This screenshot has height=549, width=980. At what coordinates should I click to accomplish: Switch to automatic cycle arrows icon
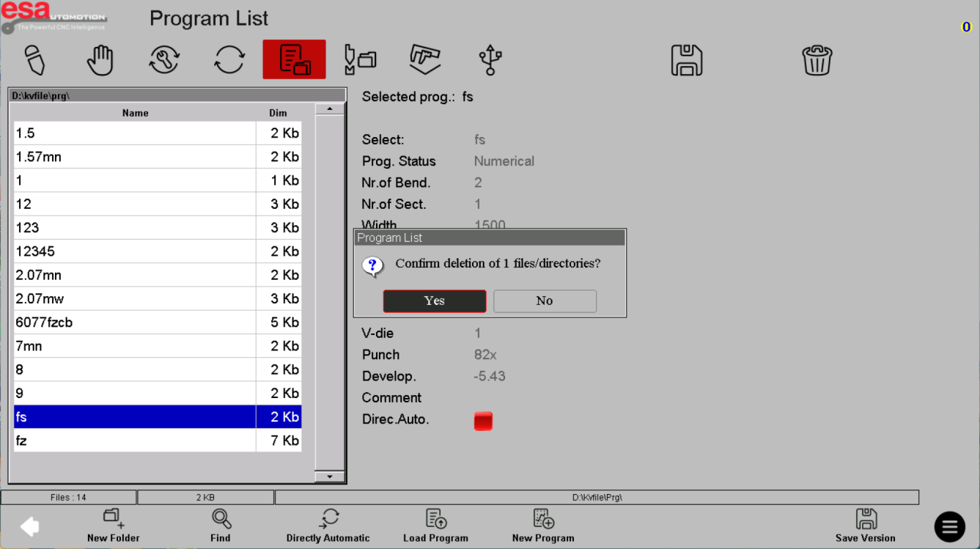[229, 60]
